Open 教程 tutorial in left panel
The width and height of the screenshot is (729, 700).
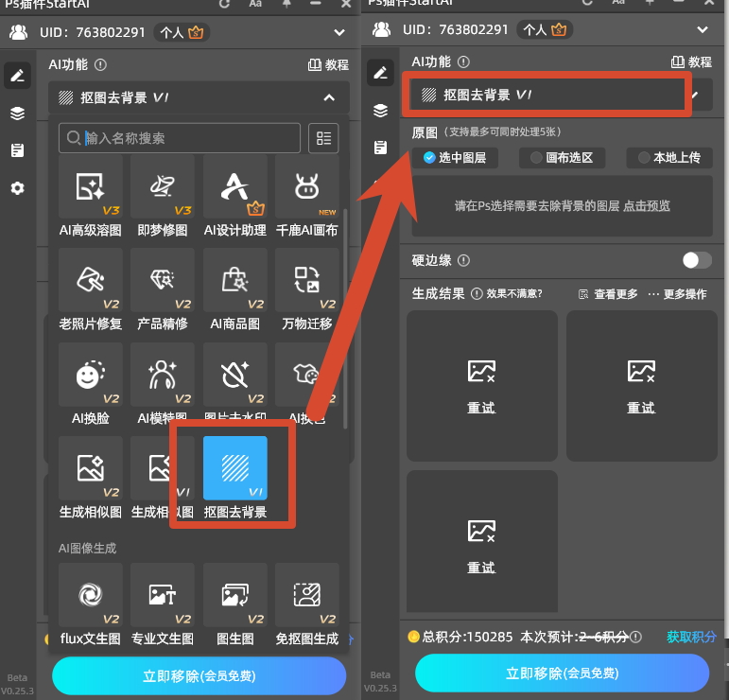click(328, 64)
